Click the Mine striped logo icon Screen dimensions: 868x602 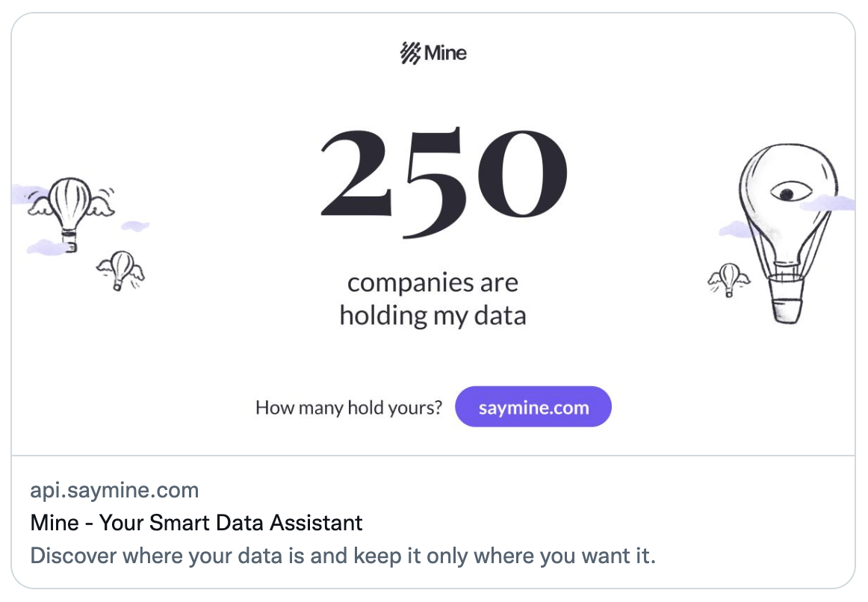tap(411, 54)
